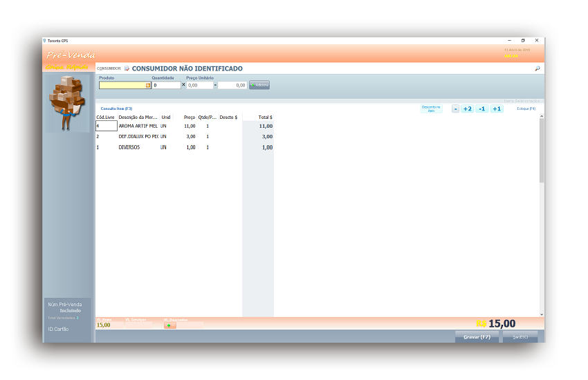Image resolution: width=588 pixels, height=380 pixels.
Task: Click Desconto no item button
Action: [431, 109]
